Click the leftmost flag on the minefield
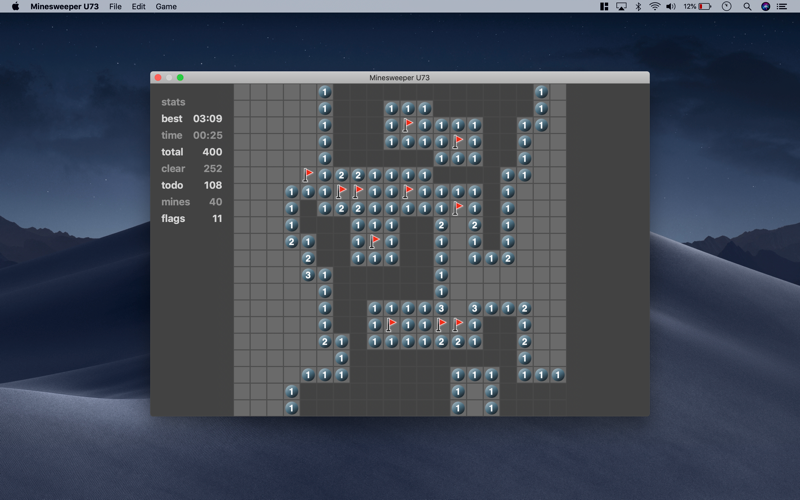The height and width of the screenshot is (500, 800). point(308,175)
